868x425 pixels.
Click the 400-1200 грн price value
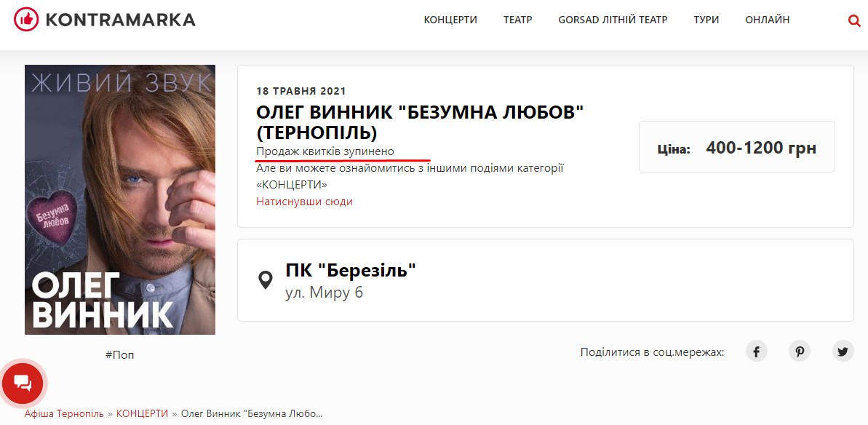pyautogui.click(x=761, y=148)
